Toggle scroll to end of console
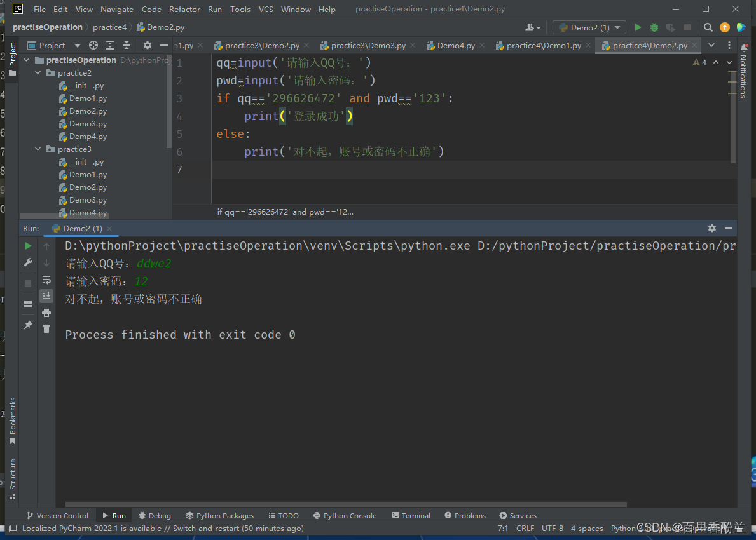 click(x=46, y=296)
